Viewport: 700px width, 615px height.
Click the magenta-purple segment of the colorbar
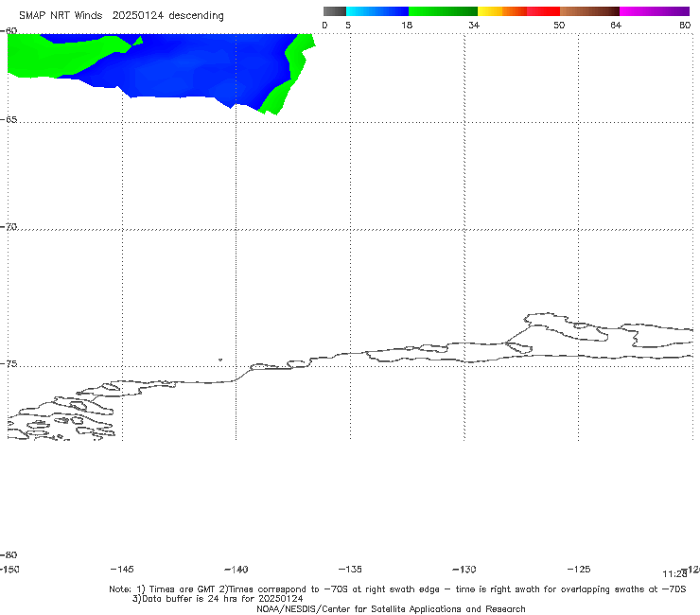pos(655,11)
